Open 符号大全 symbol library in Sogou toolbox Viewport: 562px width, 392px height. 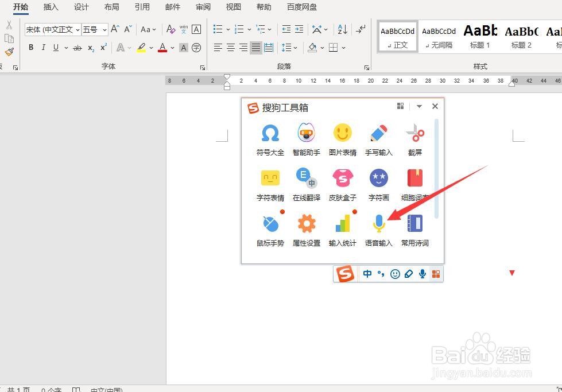coord(270,139)
